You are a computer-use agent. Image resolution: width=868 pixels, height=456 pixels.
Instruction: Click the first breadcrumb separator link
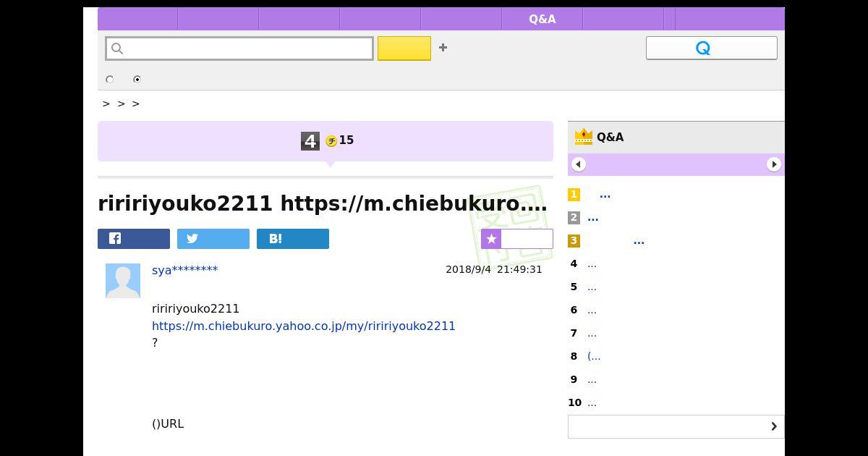(x=106, y=104)
